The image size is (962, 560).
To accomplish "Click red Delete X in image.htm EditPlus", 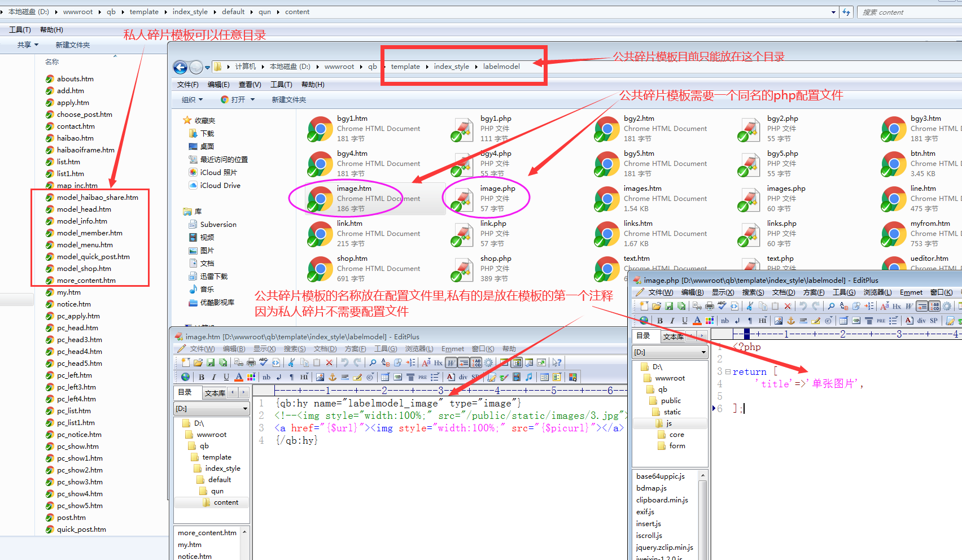I will pyautogui.click(x=329, y=362).
